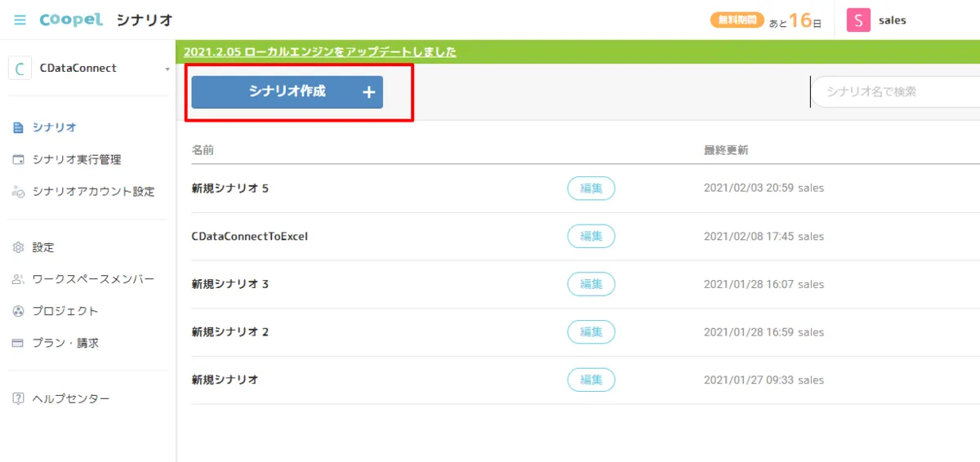Screen dimensions: 980x462
Task: Open the sales user account menu
Action: point(892,20)
